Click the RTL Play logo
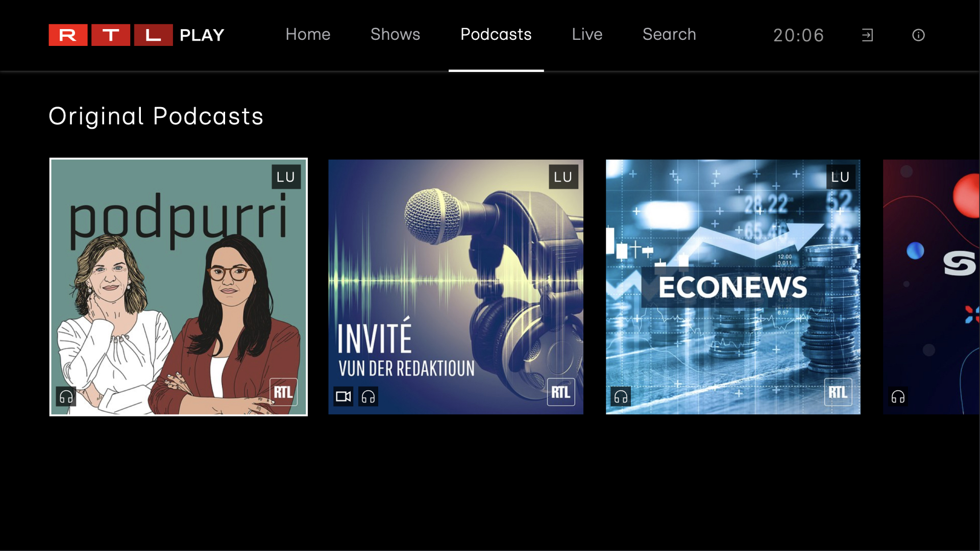The height and width of the screenshot is (551, 980). pyautogui.click(x=136, y=35)
